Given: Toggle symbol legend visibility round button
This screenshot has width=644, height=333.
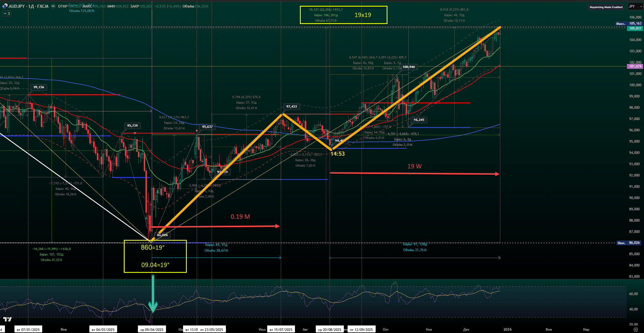Looking at the screenshot, I should pos(53,6).
